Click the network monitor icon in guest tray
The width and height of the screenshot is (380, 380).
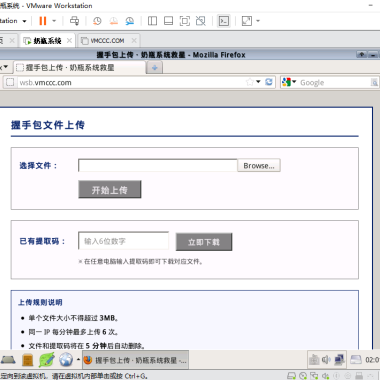click(x=339, y=360)
